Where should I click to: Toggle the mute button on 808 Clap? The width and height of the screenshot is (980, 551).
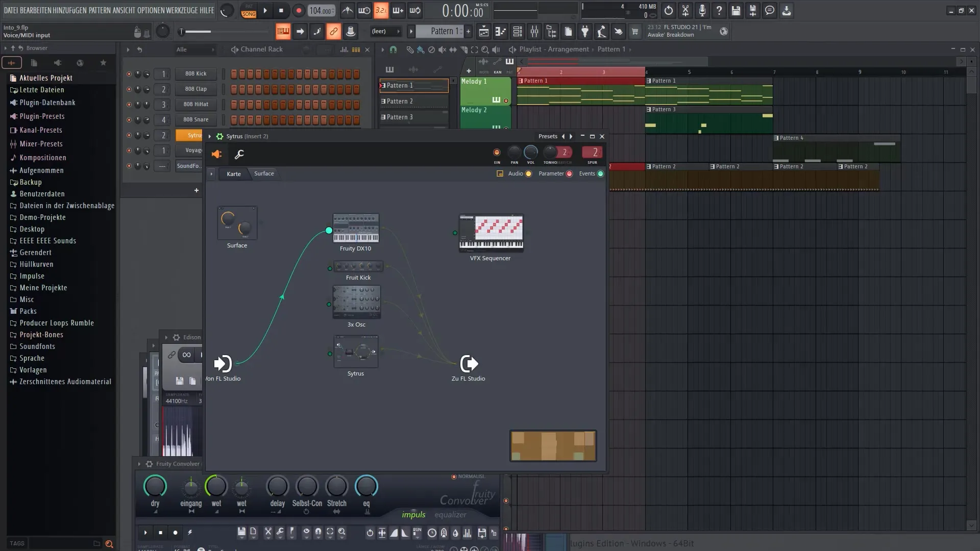(x=128, y=89)
